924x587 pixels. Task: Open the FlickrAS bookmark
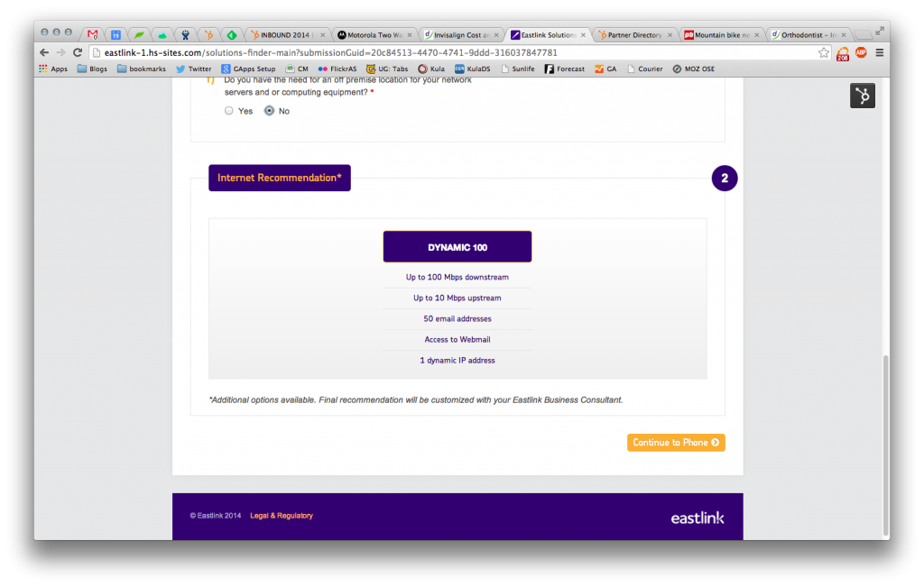tap(337, 69)
